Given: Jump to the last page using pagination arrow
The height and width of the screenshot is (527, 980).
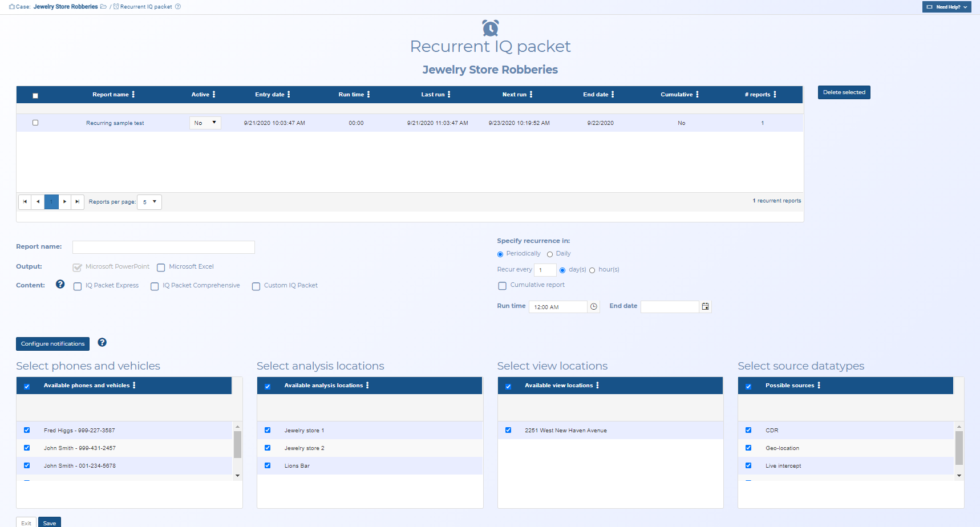Looking at the screenshot, I should [x=78, y=201].
